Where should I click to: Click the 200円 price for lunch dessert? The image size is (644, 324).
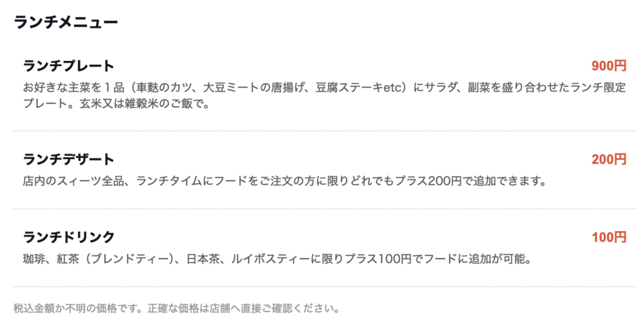pos(609,159)
